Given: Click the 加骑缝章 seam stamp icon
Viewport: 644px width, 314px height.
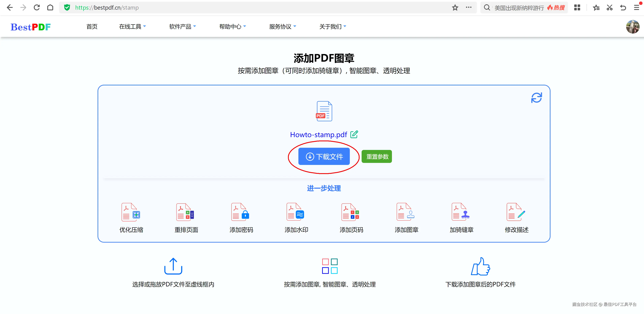Looking at the screenshot, I should pos(461,212).
